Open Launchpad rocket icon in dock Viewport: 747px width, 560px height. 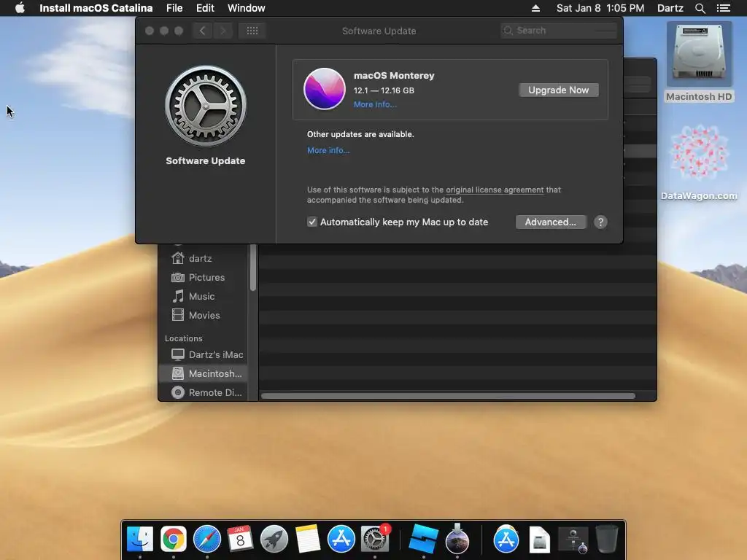(x=274, y=539)
